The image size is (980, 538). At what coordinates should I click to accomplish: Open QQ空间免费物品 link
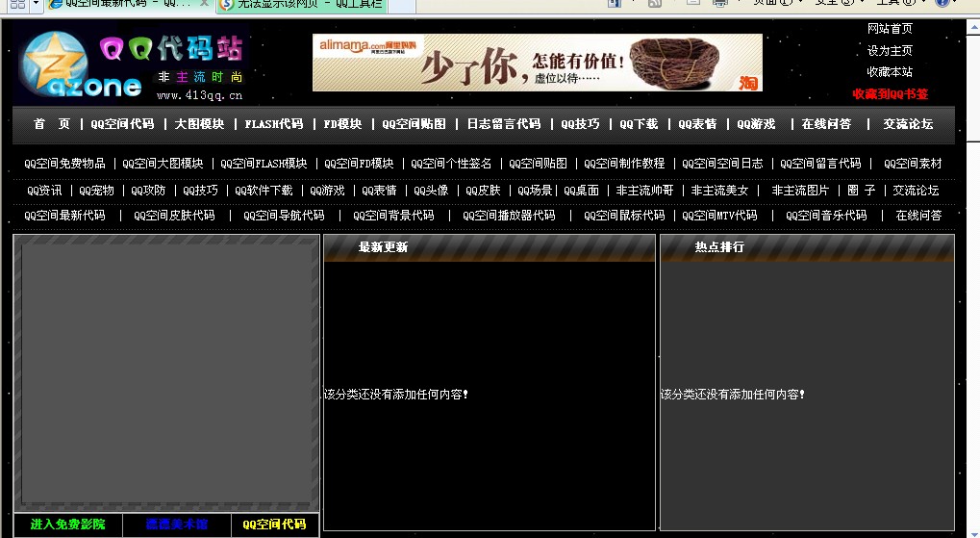[64, 164]
